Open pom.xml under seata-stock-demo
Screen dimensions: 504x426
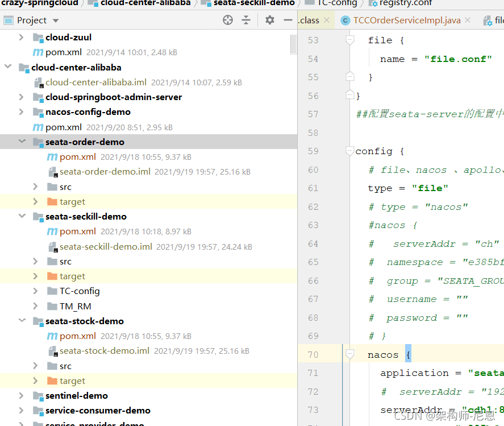coord(78,336)
